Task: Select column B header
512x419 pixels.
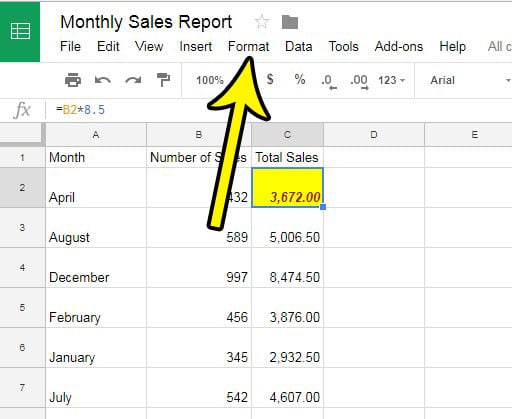Action: pos(199,135)
